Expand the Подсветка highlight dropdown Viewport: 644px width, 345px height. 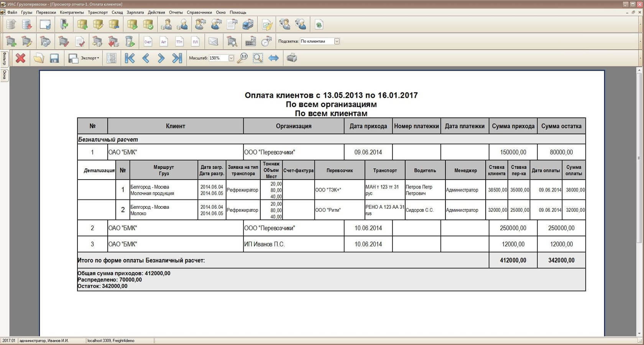click(x=337, y=41)
